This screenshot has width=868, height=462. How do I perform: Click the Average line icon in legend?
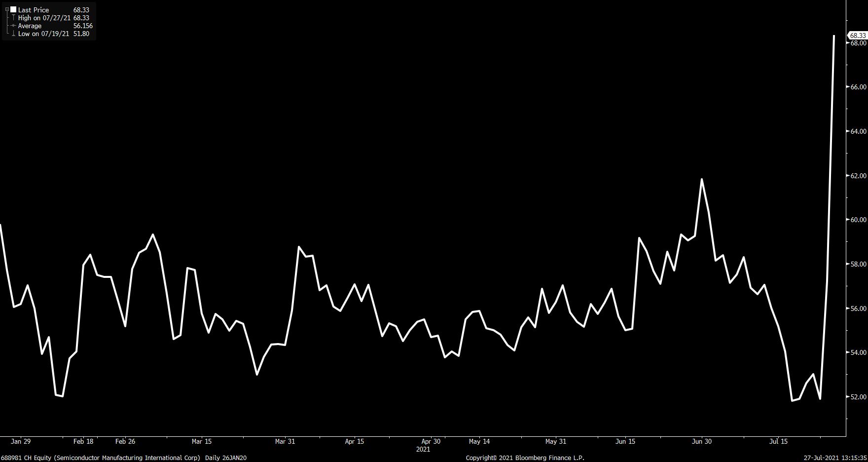click(x=13, y=26)
